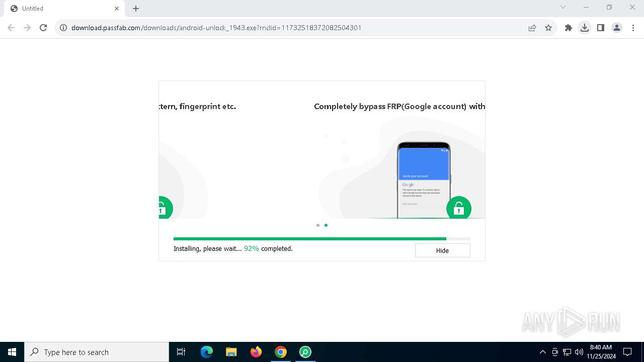Open Windows notification center icon
Image resolution: width=644 pixels, height=362 pixels.
point(627,352)
